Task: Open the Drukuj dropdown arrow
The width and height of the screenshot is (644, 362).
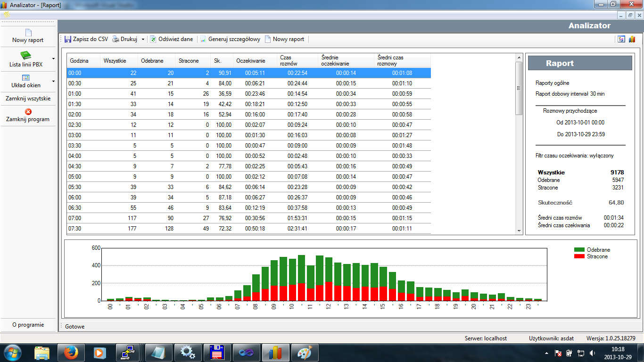Action: pyautogui.click(x=143, y=40)
